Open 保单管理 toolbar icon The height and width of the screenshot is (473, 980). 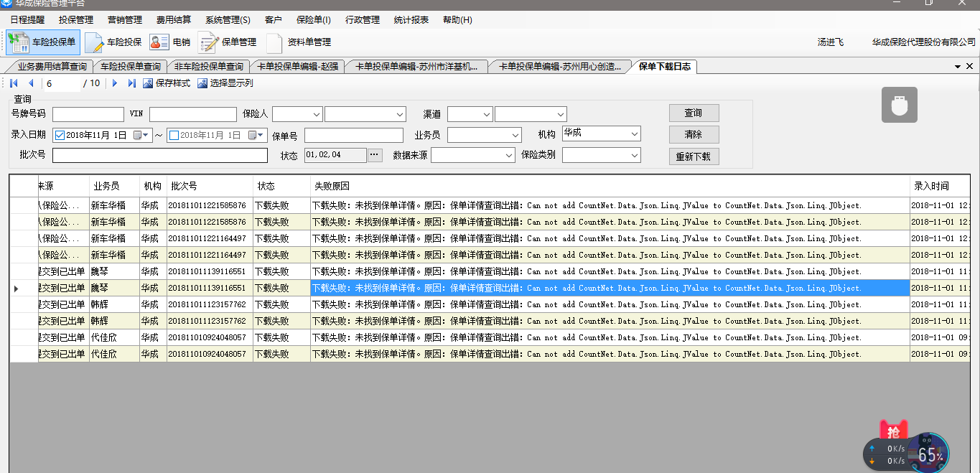(228, 42)
